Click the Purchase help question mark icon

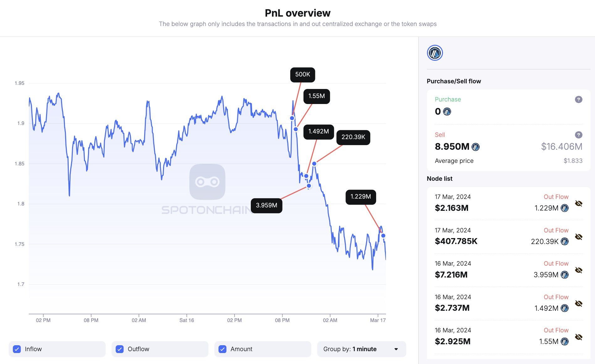pos(578,100)
